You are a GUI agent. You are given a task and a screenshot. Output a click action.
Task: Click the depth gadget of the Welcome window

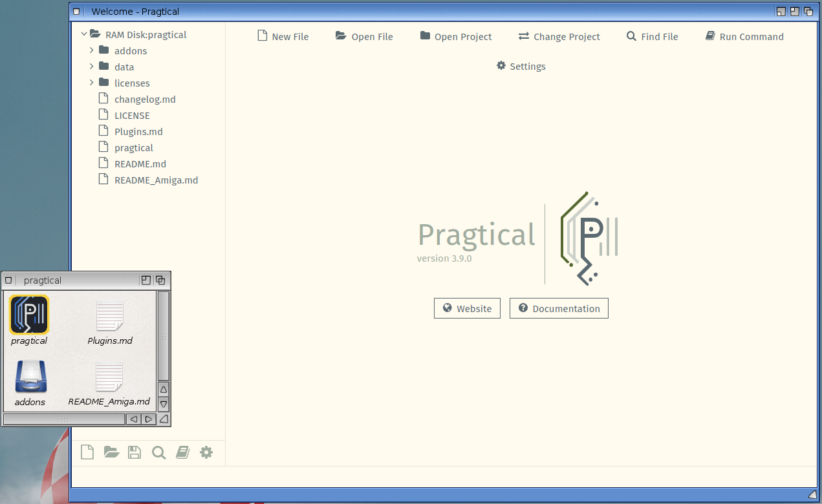coord(808,11)
